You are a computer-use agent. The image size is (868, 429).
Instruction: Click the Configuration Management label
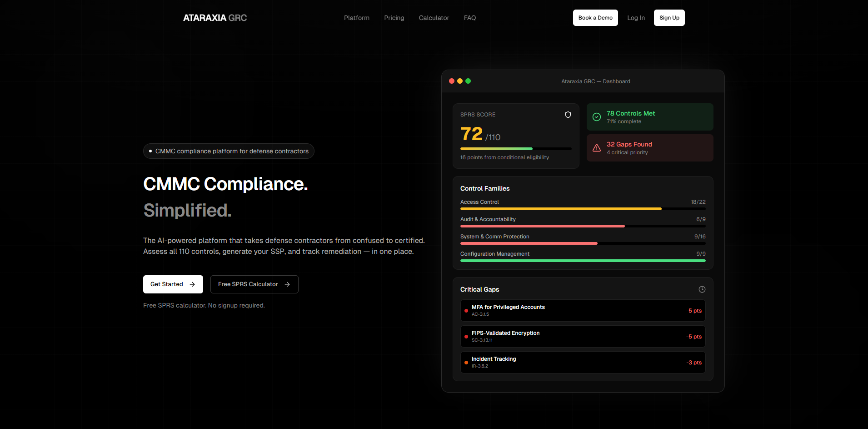pos(495,254)
